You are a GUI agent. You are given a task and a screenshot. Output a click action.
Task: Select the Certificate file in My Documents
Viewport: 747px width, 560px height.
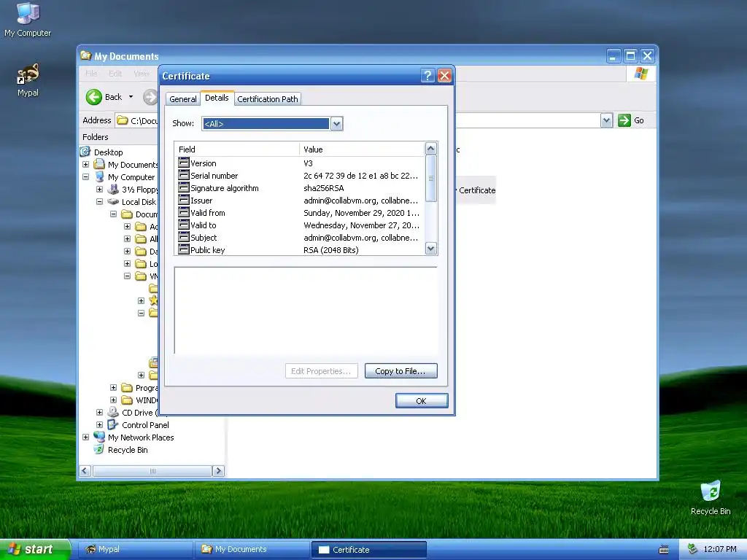(x=476, y=190)
